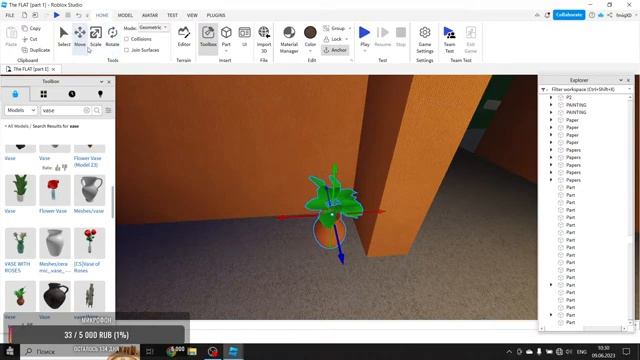The width and height of the screenshot is (640, 360).
Task: Open the Meshes/vase model link
Action: click(89, 211)
